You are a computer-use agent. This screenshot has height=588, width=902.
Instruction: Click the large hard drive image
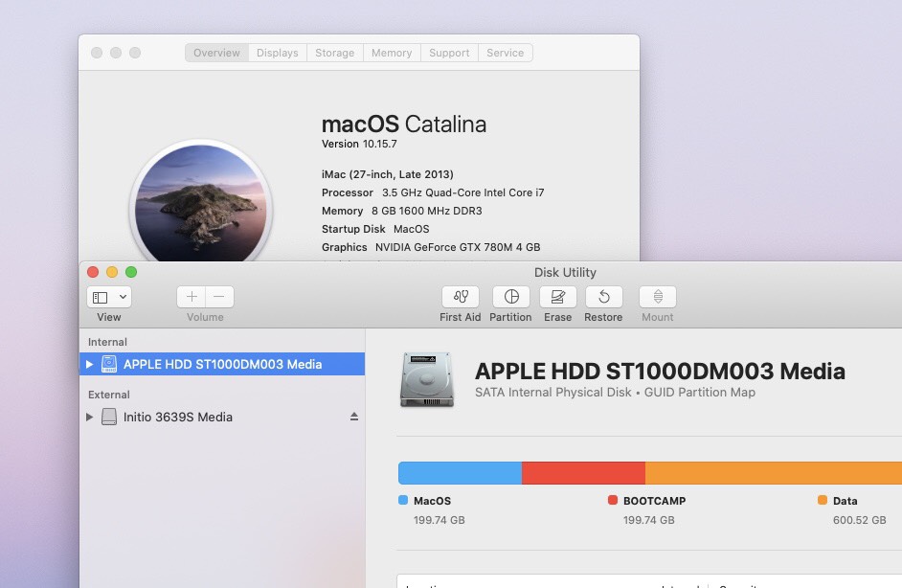pyautogui.click(x=427, y=380)
